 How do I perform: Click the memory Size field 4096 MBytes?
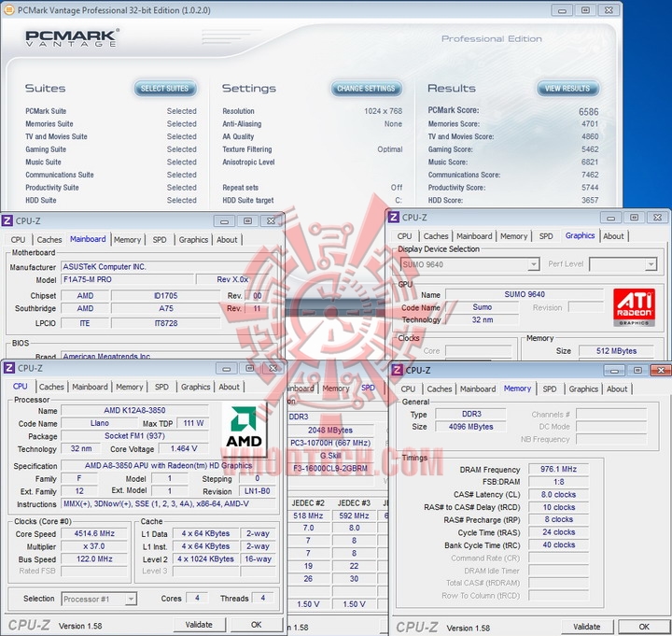470,427
